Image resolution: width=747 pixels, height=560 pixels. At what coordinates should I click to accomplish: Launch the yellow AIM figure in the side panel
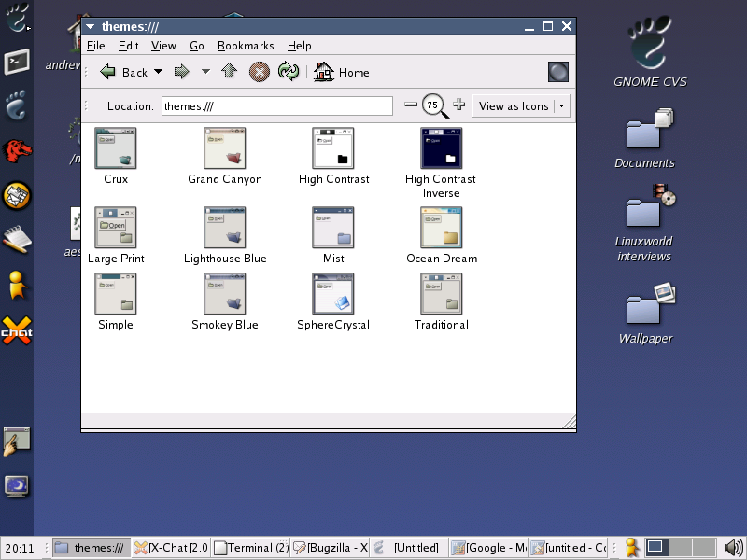tap(17, 285)
